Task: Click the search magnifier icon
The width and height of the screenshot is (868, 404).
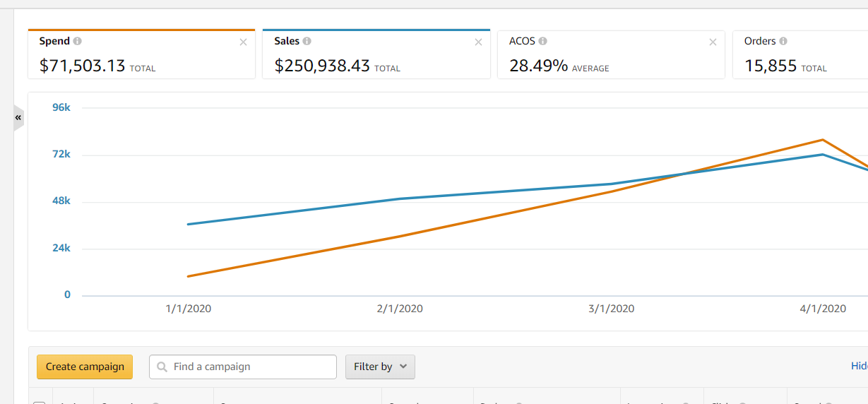Action: [162, 367]
